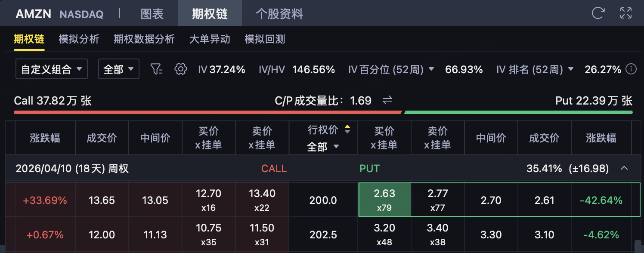Click the highlighted 2.63 put bid cell

point(384,200)
